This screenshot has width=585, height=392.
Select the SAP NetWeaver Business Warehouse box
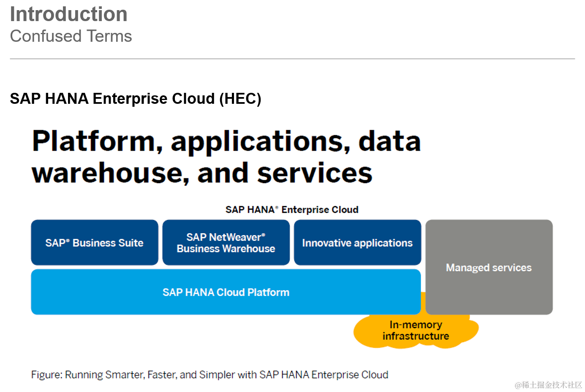point(226,243)
